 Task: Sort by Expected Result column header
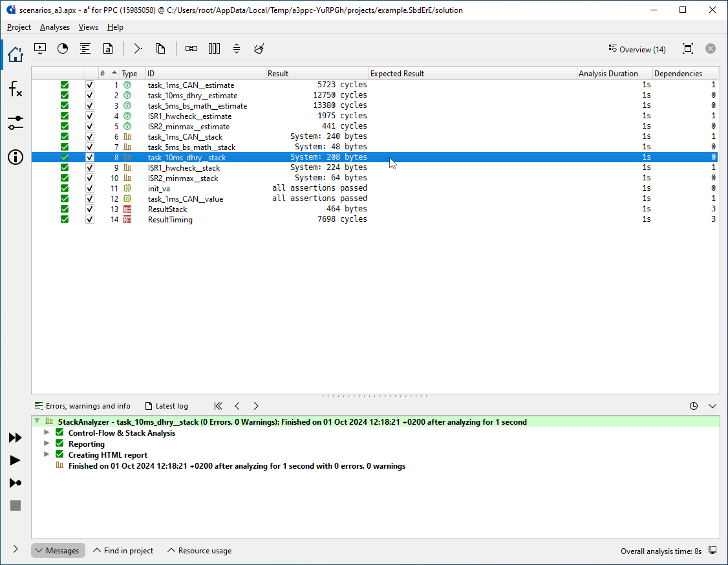pos(473,73)
